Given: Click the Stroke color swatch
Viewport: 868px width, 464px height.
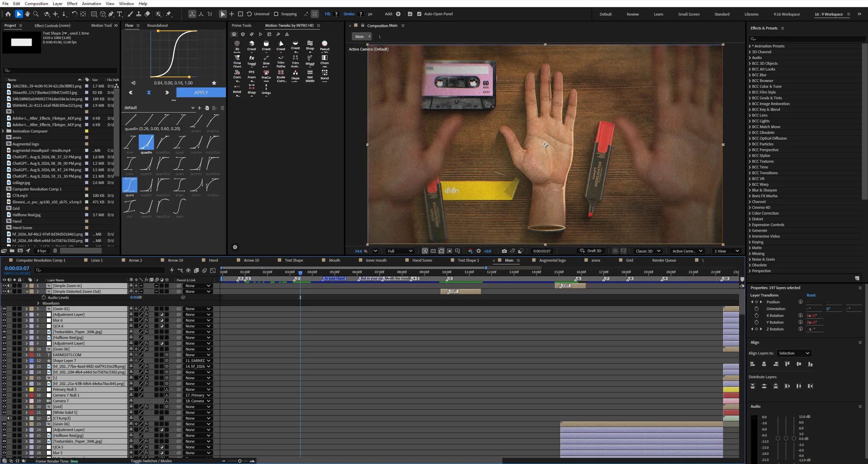Looking at the screenshot, I should point(361,14).
